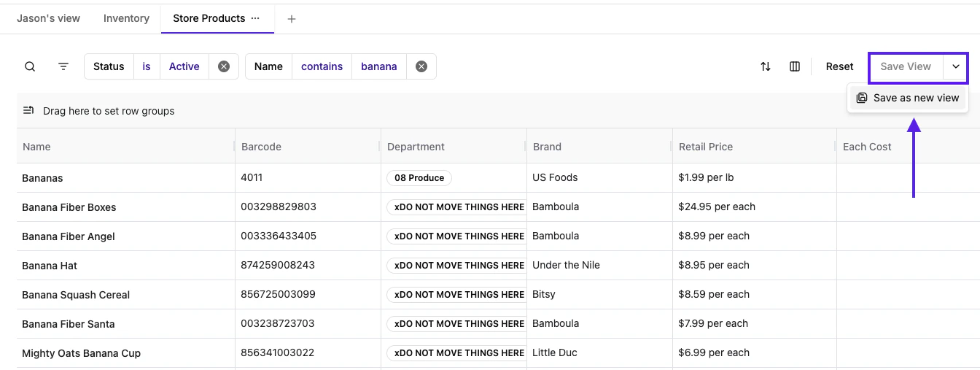The width and height of the screenshot is (980, 370).
Task: Click the search magnifier icon
Action: point(30,66)
